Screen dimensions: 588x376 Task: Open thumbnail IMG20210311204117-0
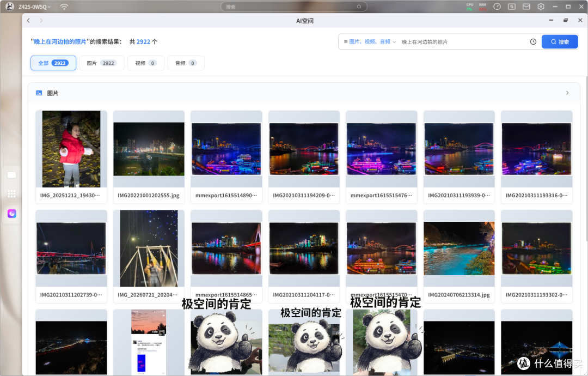(x=304, y=248)
